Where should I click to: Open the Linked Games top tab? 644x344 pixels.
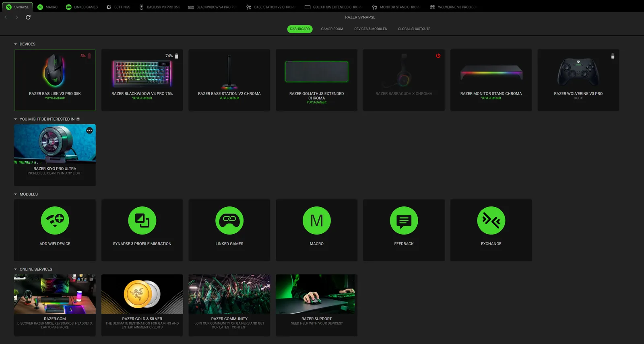tap(82, 7)
